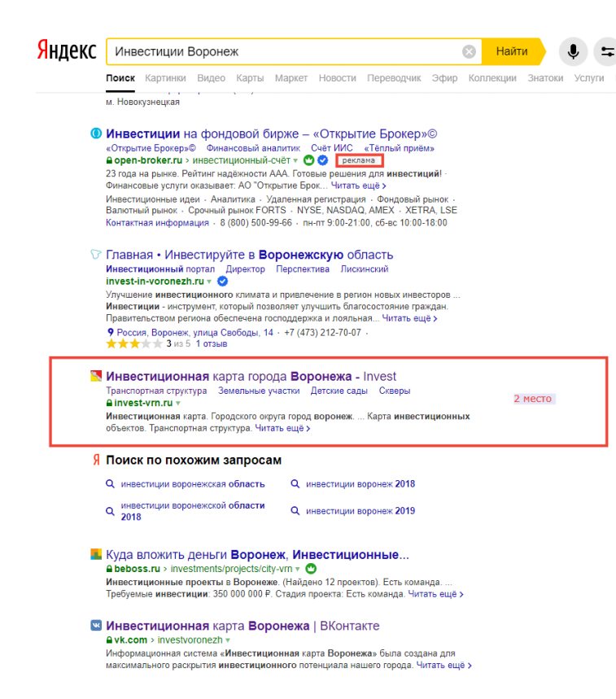Click lock icon before open-broker.ru

(109, 160)
